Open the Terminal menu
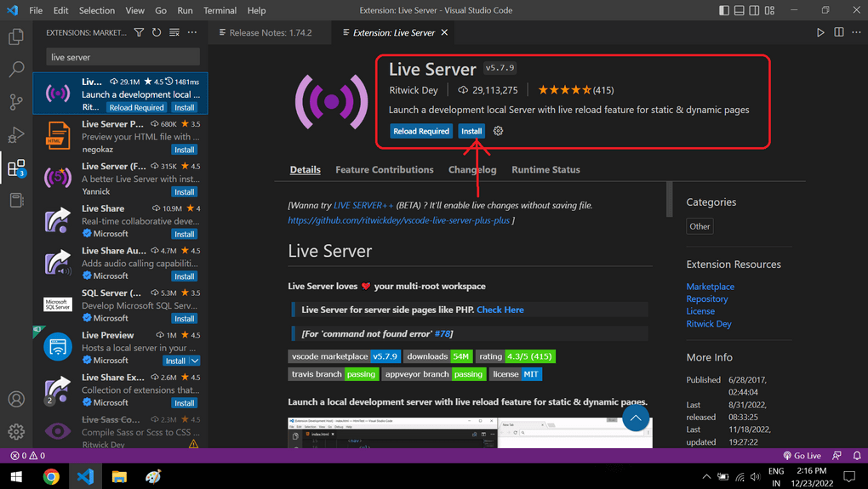Screen dimensions: 868x489 pyautogui.click(x=220, y=10)
